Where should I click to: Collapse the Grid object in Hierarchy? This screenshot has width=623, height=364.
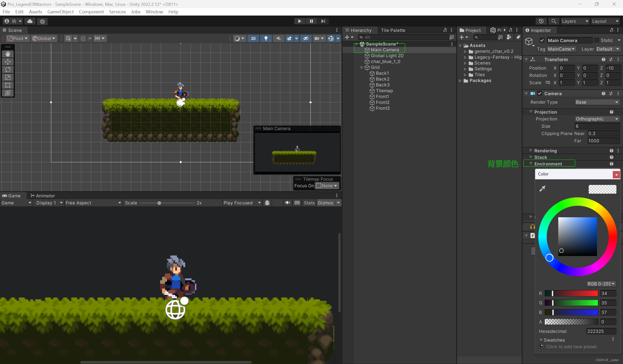pos(361,67)
